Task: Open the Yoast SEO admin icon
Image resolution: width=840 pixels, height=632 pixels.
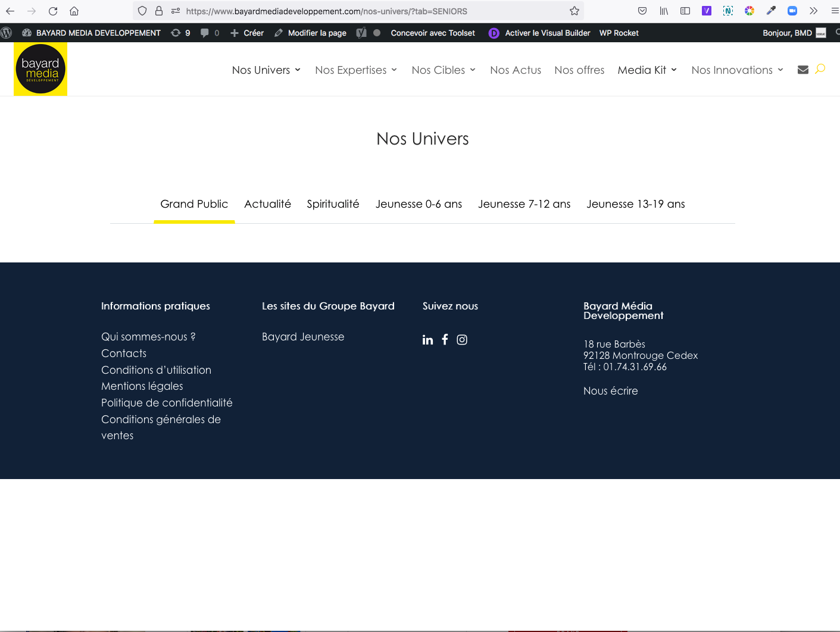Action: pos(361,33)
